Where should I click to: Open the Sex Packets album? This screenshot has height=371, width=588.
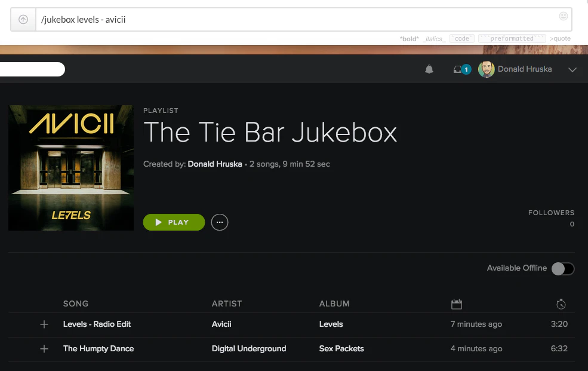click(341, 349)
